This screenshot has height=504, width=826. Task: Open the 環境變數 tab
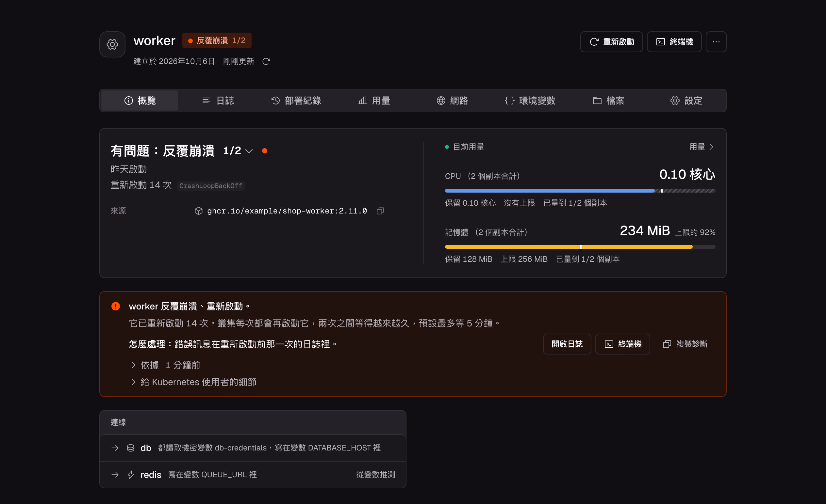pos(530,101)
